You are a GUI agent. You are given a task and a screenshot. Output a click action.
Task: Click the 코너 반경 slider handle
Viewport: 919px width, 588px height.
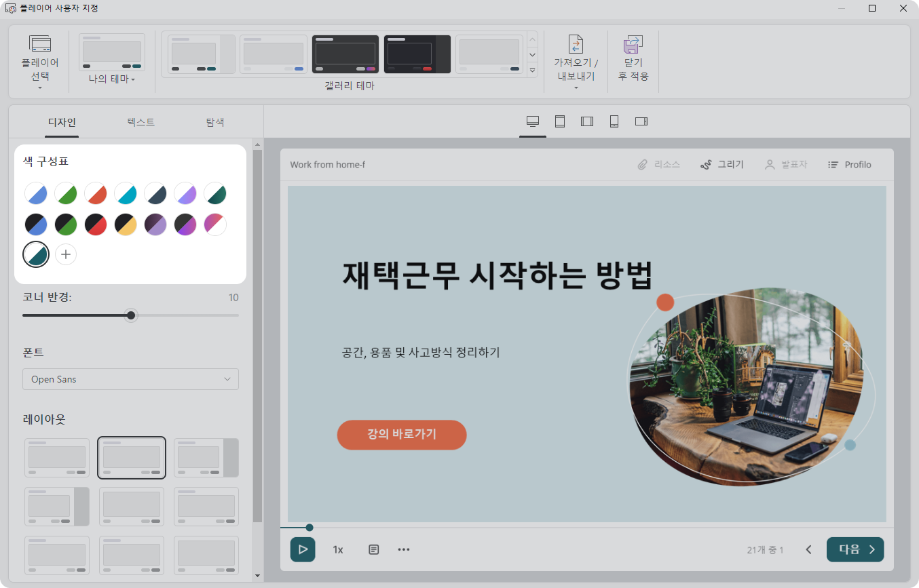coord(131,315)
